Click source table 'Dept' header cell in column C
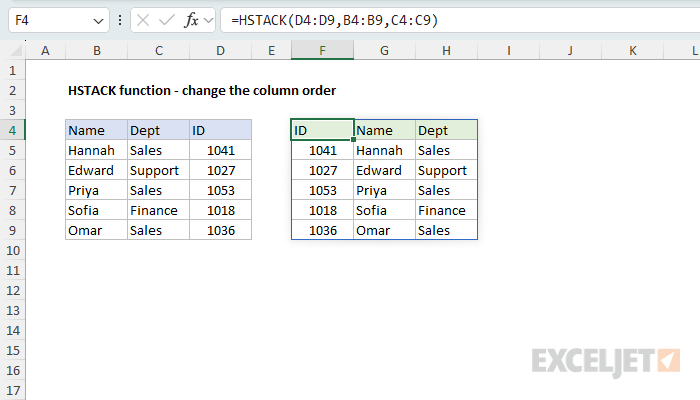 (158, 130)
